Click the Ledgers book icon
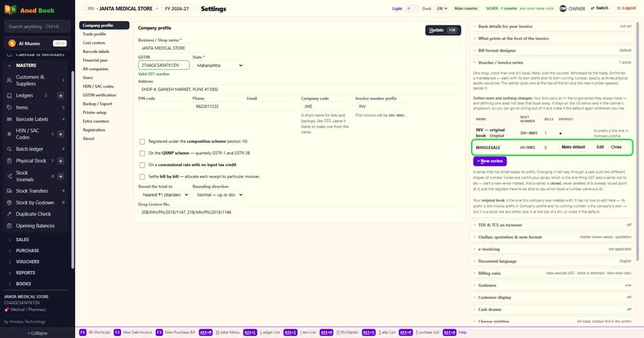The image size is (644, 338). tap(9, 95)
